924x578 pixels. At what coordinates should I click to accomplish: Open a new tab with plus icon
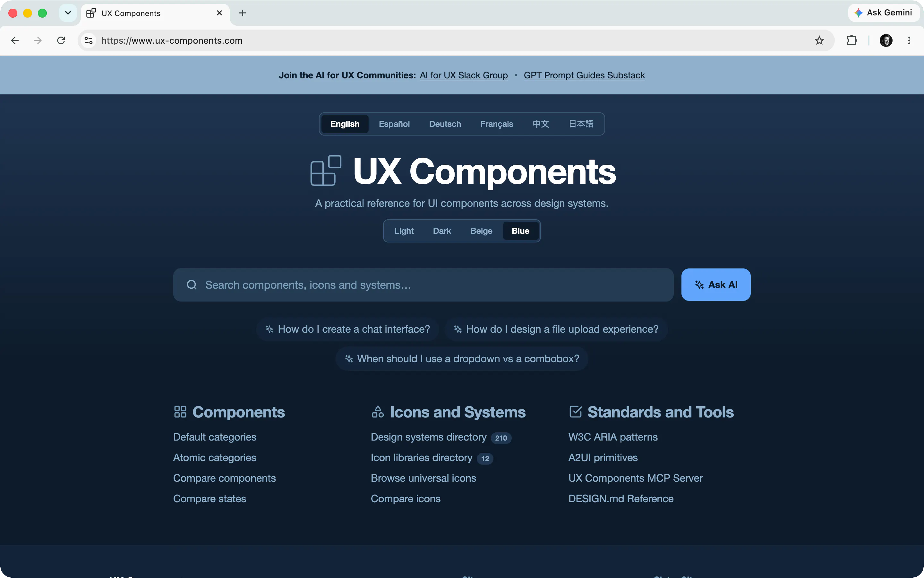click(243, 13)
